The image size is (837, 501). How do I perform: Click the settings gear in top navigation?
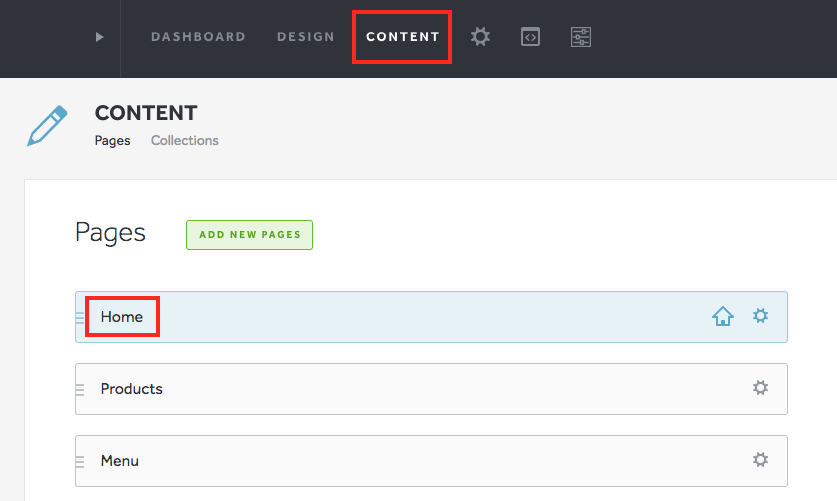tap(480, 37)
